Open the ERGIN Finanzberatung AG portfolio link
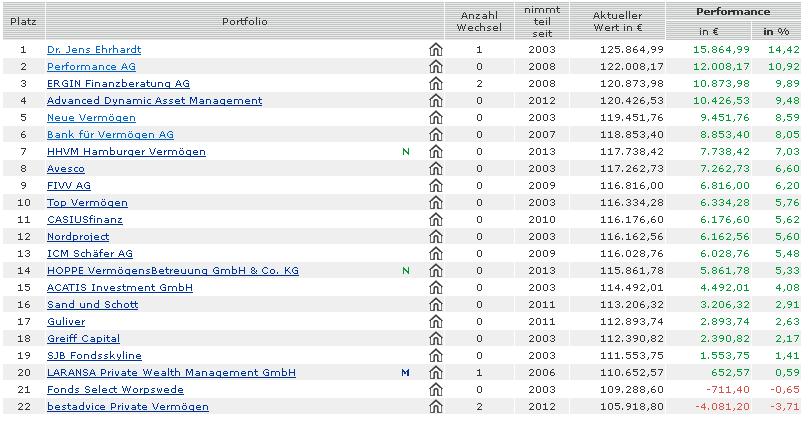The image size is (810, 427). [118, 84]
